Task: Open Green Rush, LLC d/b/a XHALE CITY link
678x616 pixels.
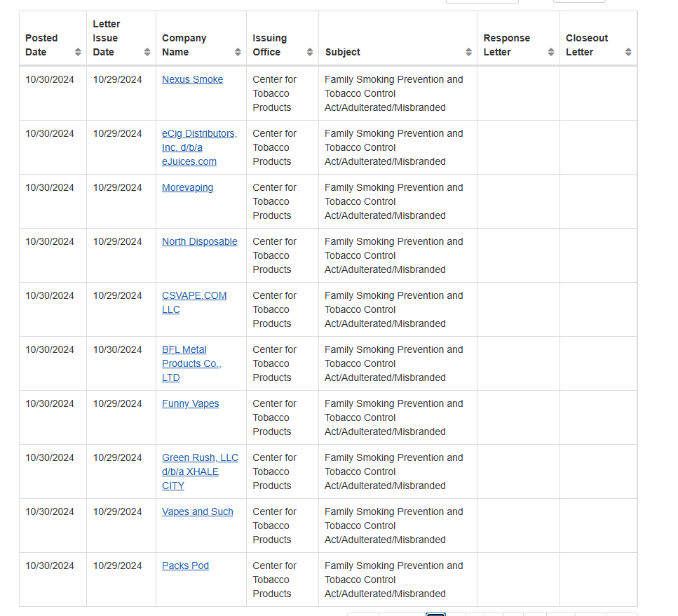Action: tap(201, 471)
